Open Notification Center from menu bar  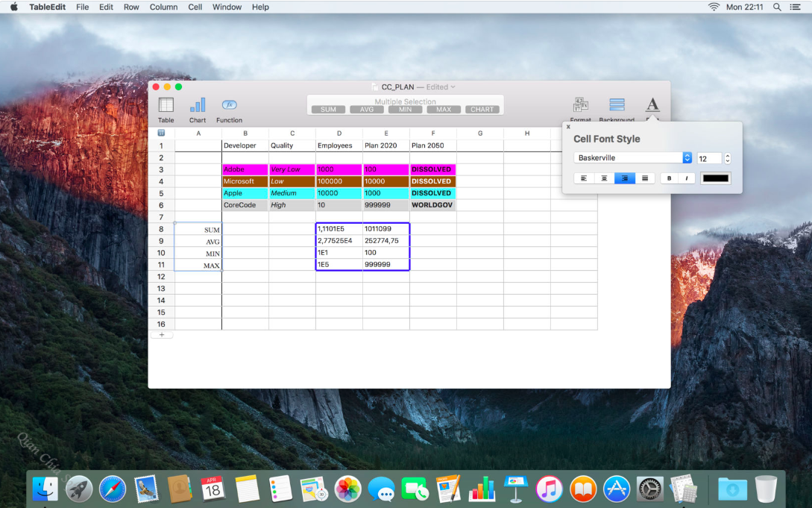(x=796, y=7)
